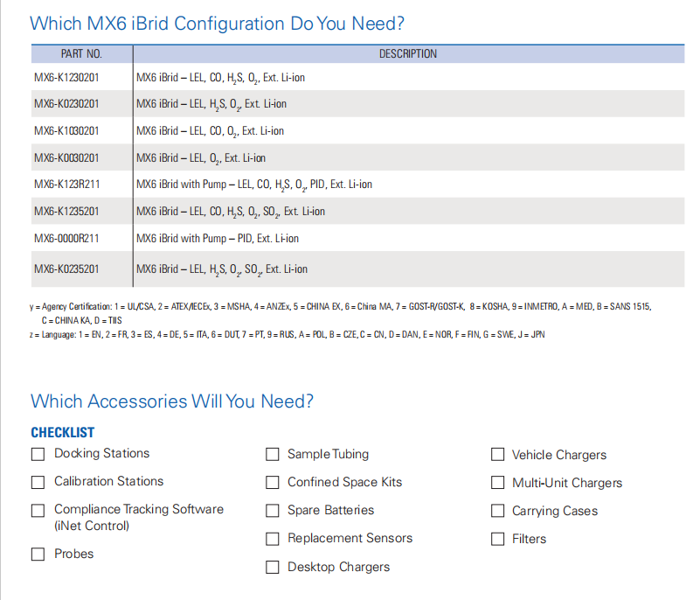The height and width of the screenshot is (600, 700).
Task: Click the 'LEL, CO, H2S, O2, SO2' description
Action: pos(231,212)
